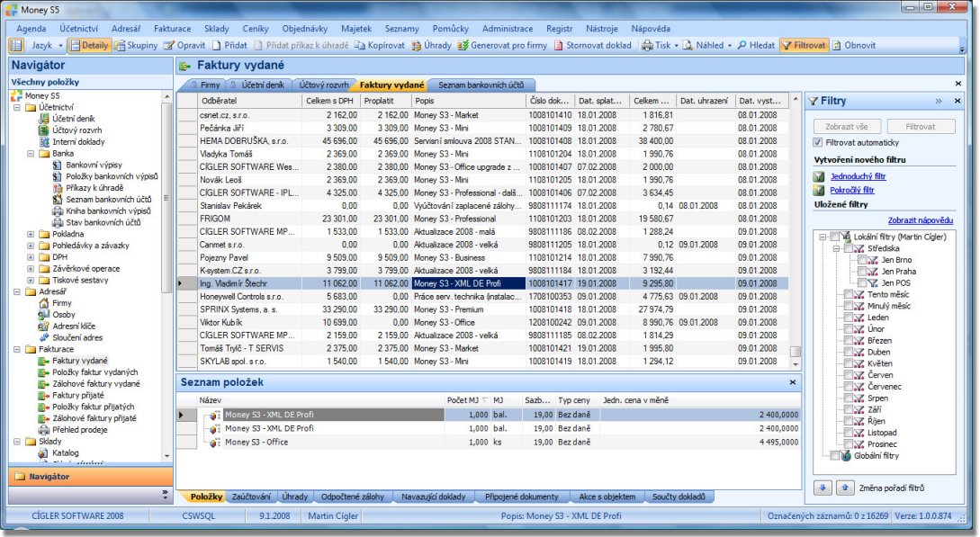Check the Leden filter checkbox
This screenshot has height=537, width=980.
point(848,318)
